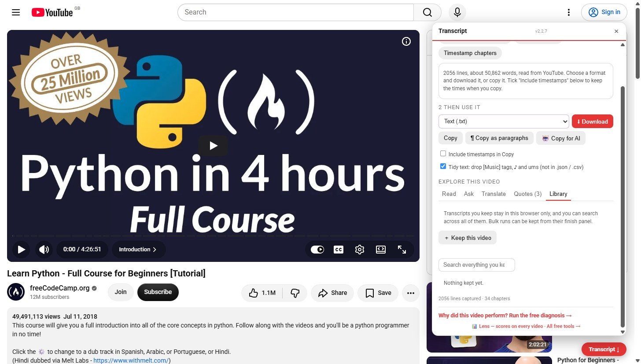Open the free diagnosis link
The image size is (641, 364).
[505, 316]
